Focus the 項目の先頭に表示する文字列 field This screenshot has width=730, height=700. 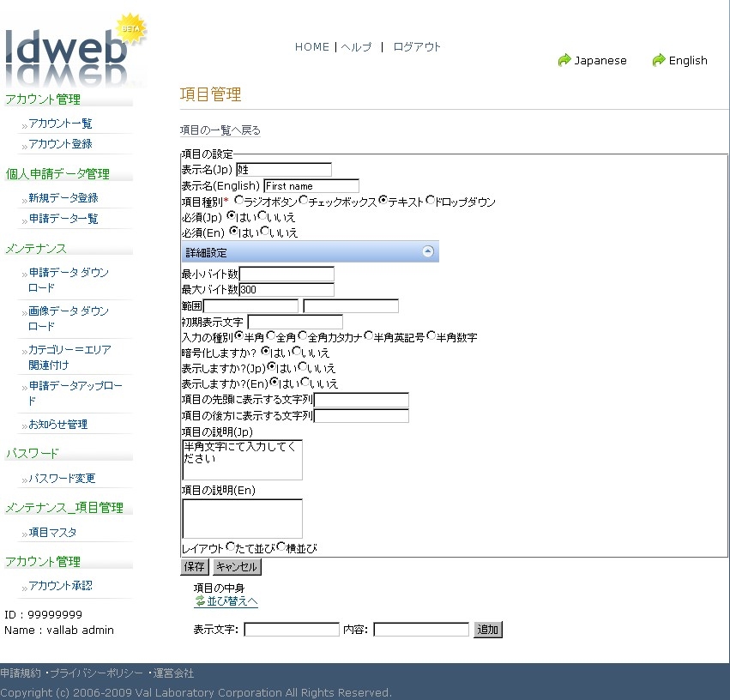[x=361, y=400]
